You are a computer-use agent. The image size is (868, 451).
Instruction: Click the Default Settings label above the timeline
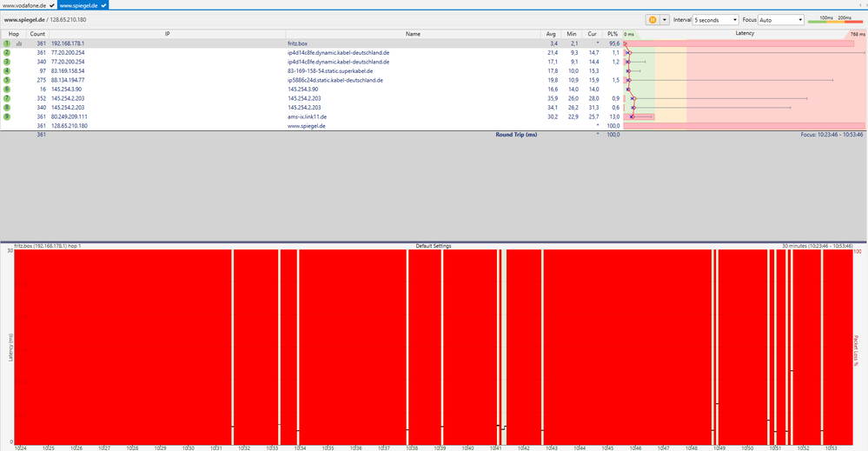click(434, 246)
